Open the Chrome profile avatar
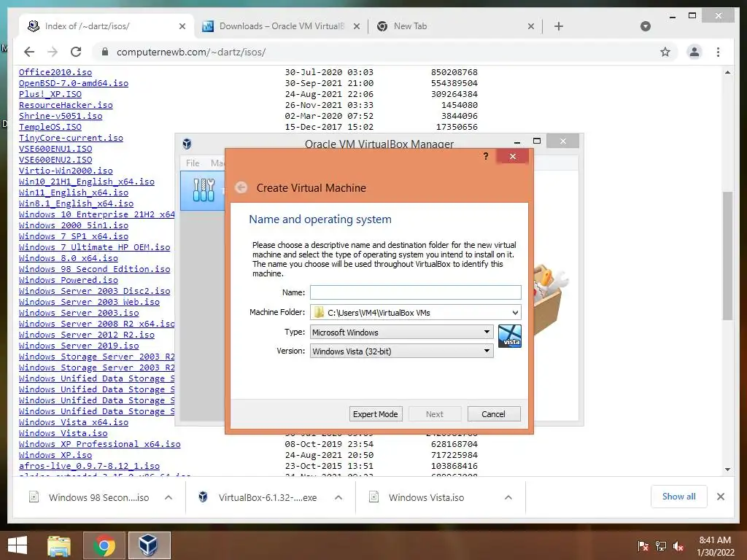The height and width of the screenshot is (560, 747). click(x=694, y=52)
